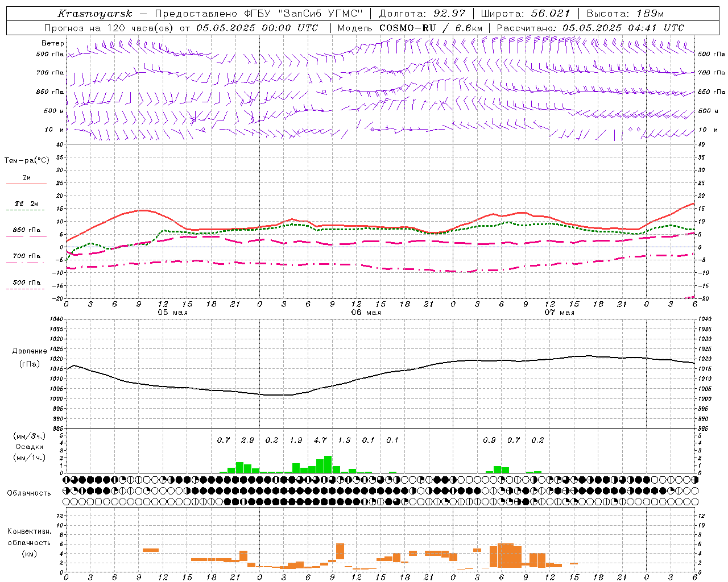Click the '05 мая' date label

click(x=172, y=313)
